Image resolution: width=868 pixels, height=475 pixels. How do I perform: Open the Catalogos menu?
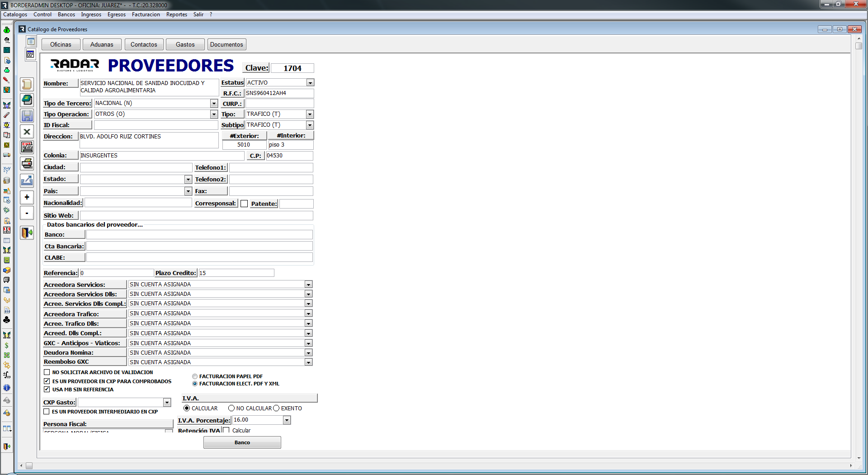point(15,14)
